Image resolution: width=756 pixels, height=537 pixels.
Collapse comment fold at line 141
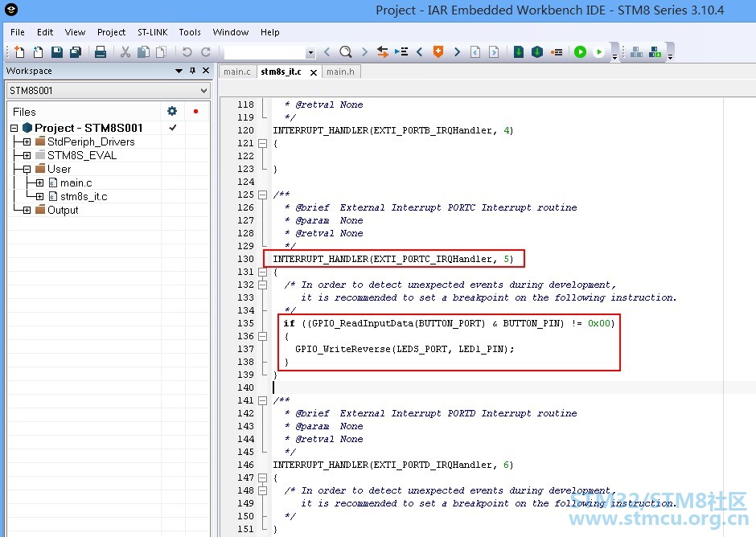(262, 400)
